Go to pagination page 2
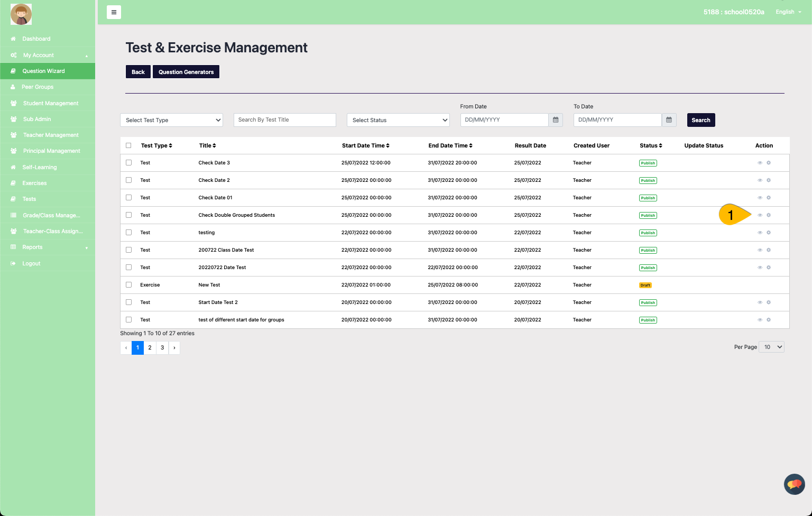812x516 pixels. (x=150, y=347)
